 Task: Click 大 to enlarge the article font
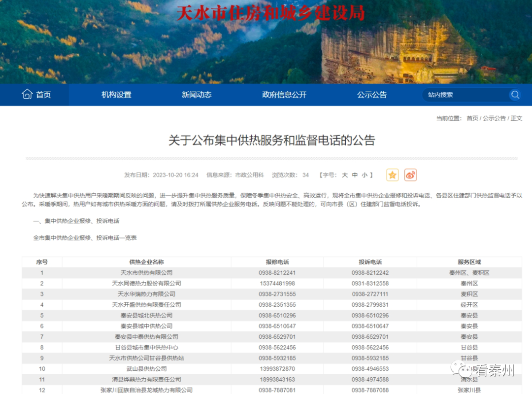[345, 175]
